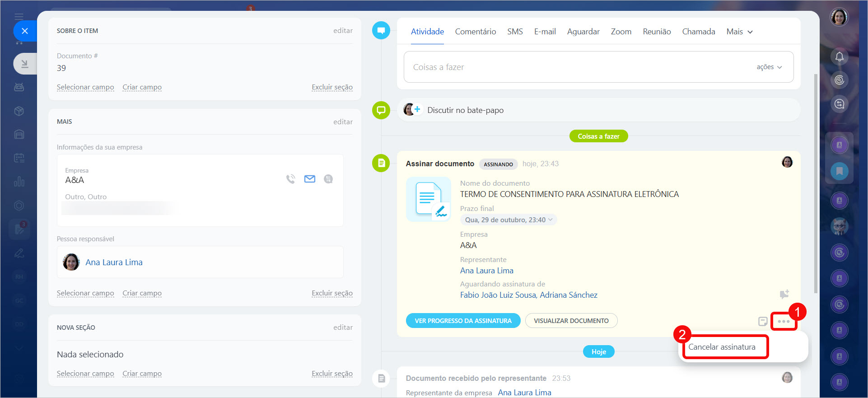Choose Cancelar assinatura from popup menu

[722, 347]
